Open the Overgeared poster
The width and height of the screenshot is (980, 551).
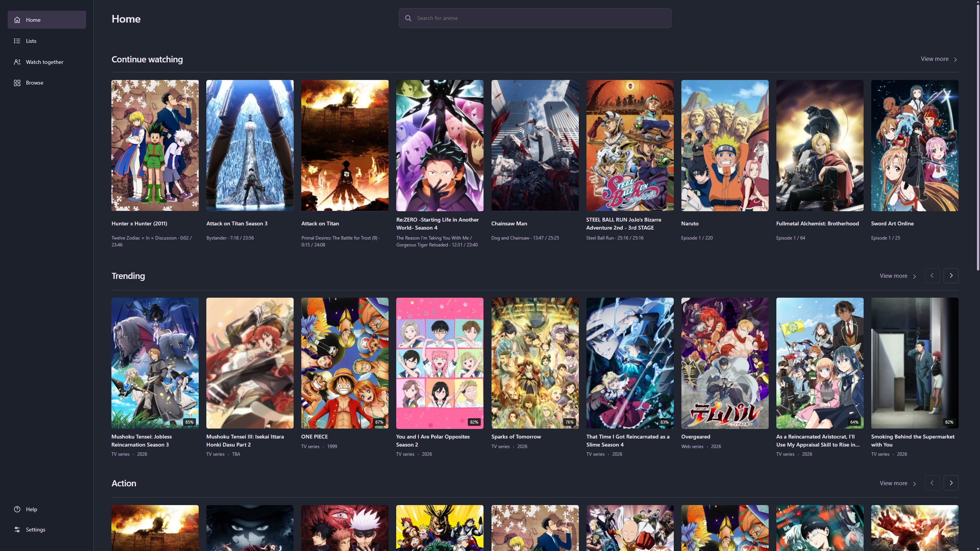tap(725, 363)
